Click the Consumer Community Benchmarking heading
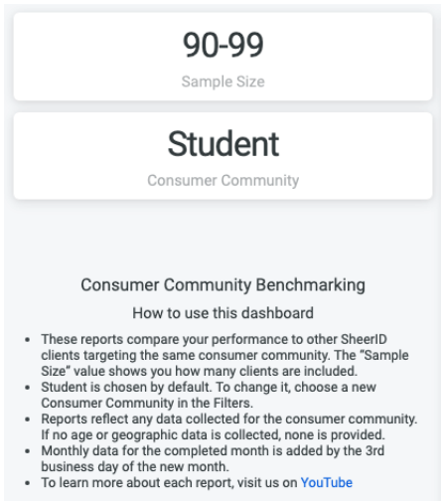Image resolution: width=445 pixels, height=504 pixels. pyautogui.click(x=223, y=285)
